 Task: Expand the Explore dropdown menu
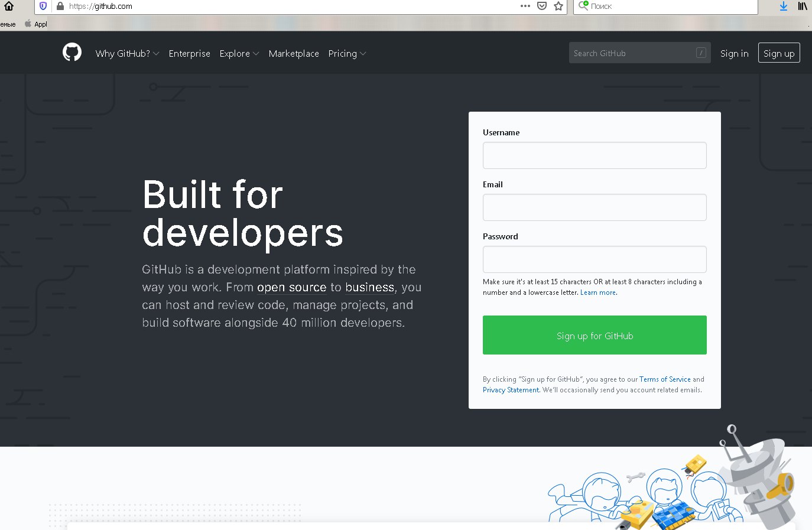pyautogui.click(x=239, y=53)
